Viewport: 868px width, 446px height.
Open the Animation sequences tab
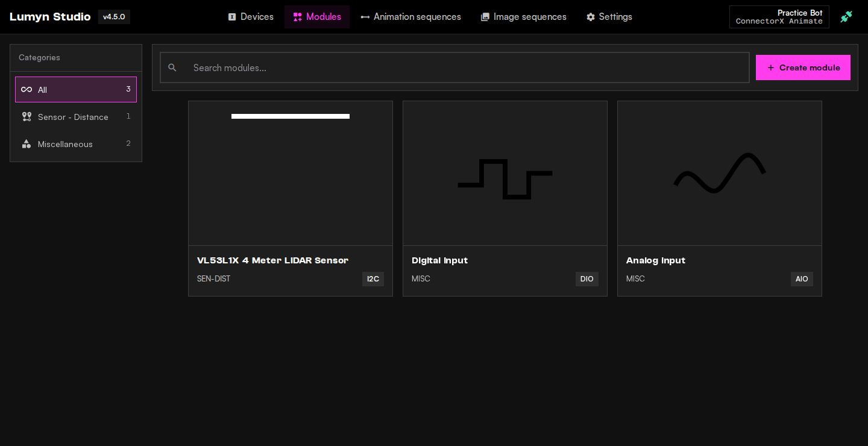pyautogui.click(x=410, y=17)
